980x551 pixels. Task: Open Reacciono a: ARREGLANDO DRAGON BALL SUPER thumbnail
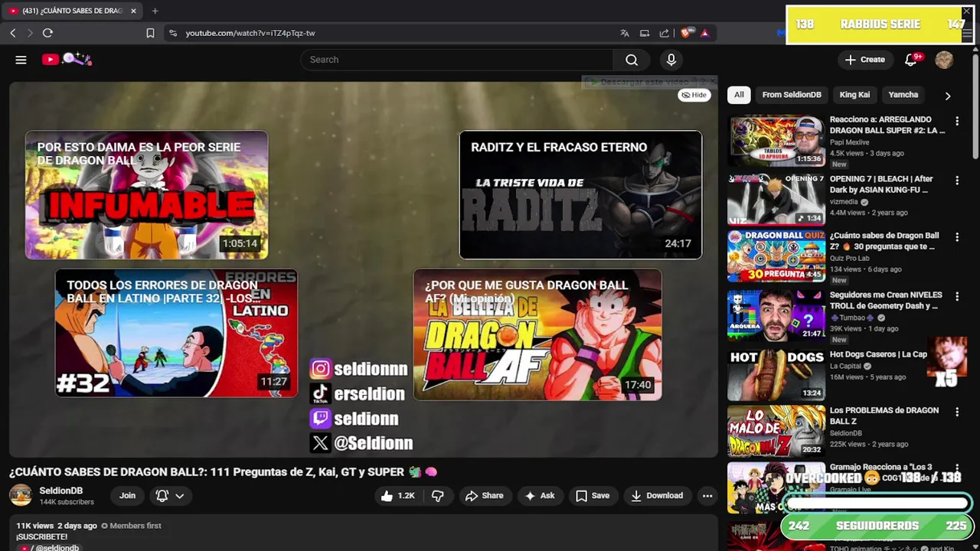(776, 141)
